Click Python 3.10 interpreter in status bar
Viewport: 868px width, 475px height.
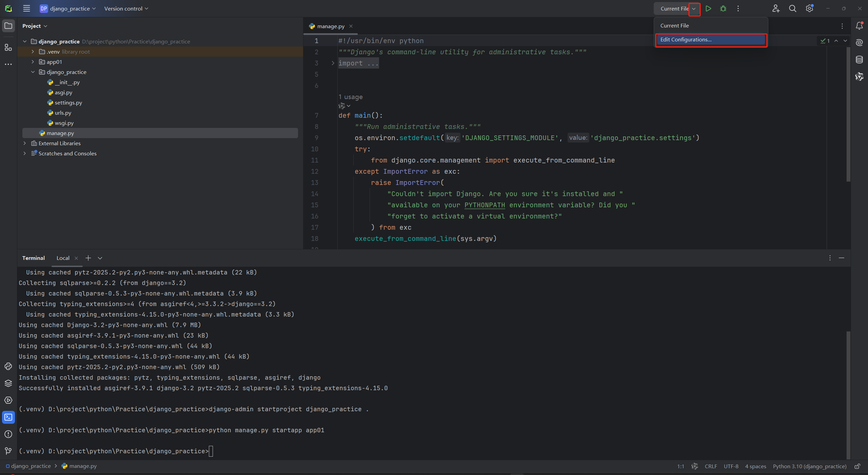tap(809, 466)
